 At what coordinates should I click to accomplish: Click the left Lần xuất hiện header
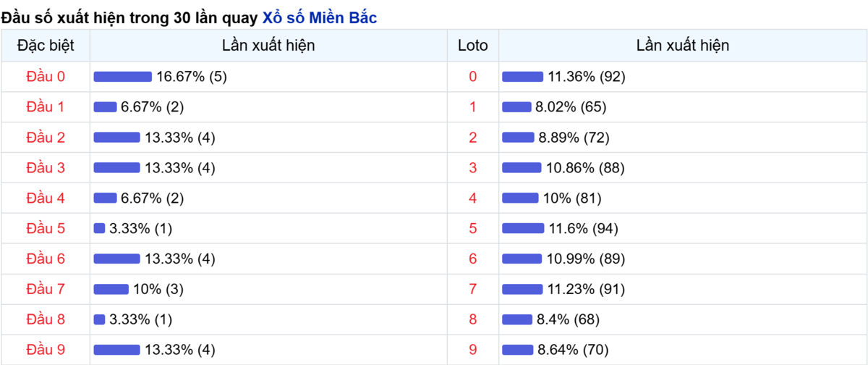(x=268, y=46)
